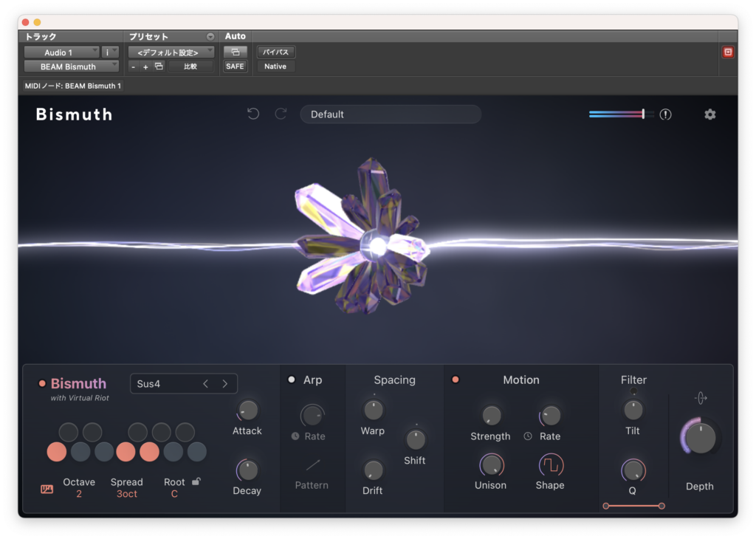
Task: Click the output level slider
Action: tap(621, 114)
